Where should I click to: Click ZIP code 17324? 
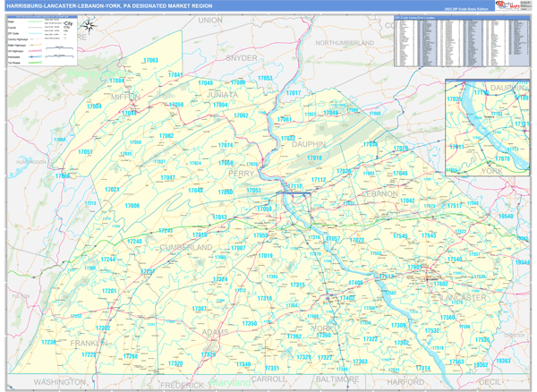point(220,279)
